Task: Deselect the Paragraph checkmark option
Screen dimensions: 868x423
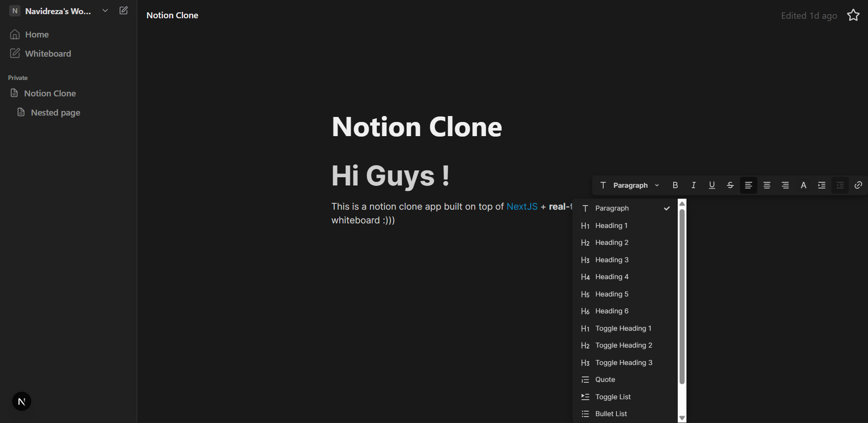Action: coord(666,208)
